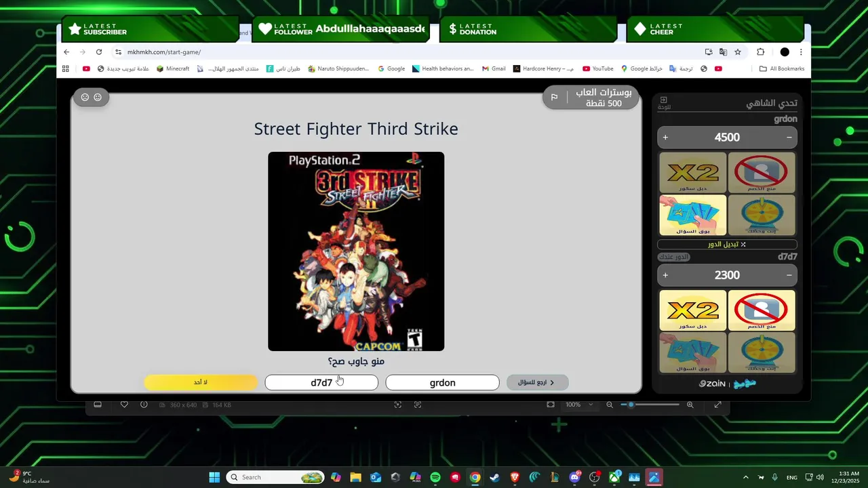Click the d7d7 answer button
The image size is (868, 488).
click(x=321, y=382)
